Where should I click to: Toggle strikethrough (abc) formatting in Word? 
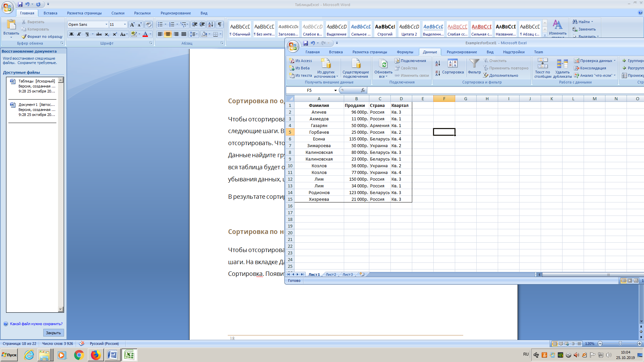[x=99, y=34]
